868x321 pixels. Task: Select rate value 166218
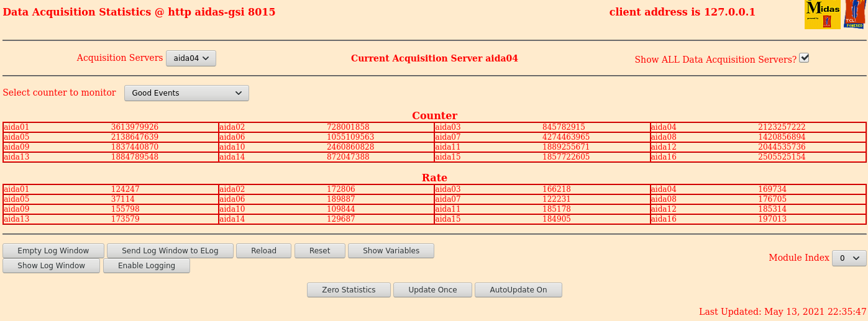(x=557, y=189)
